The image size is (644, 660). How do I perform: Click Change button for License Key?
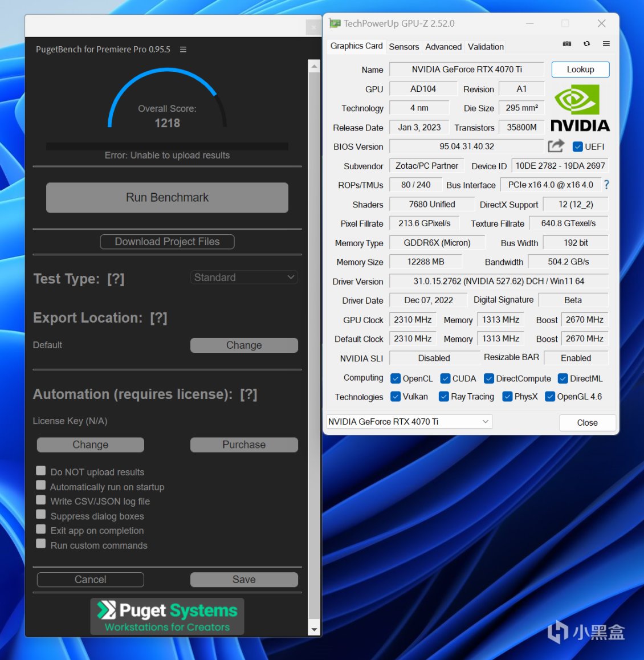point(91,445)
